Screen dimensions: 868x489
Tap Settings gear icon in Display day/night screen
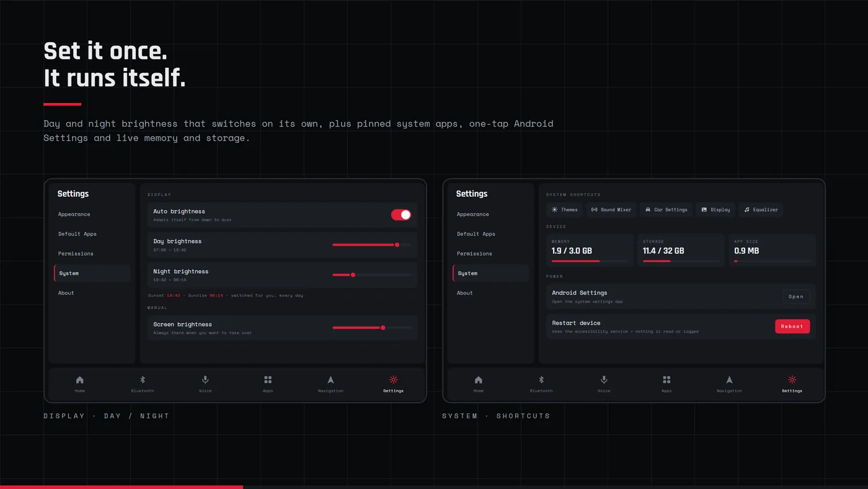click(x=393, y=380)
